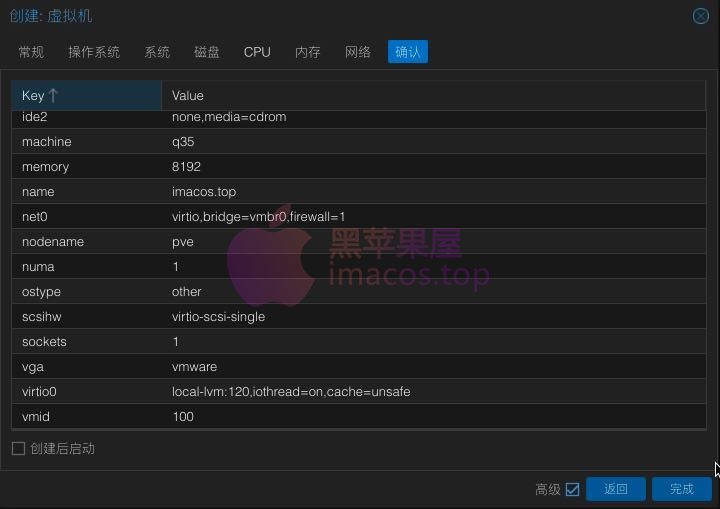Image resolution: width=720 pixels, height=509 pixels.
Task: Select the net0 key cell
Action: 87,217
